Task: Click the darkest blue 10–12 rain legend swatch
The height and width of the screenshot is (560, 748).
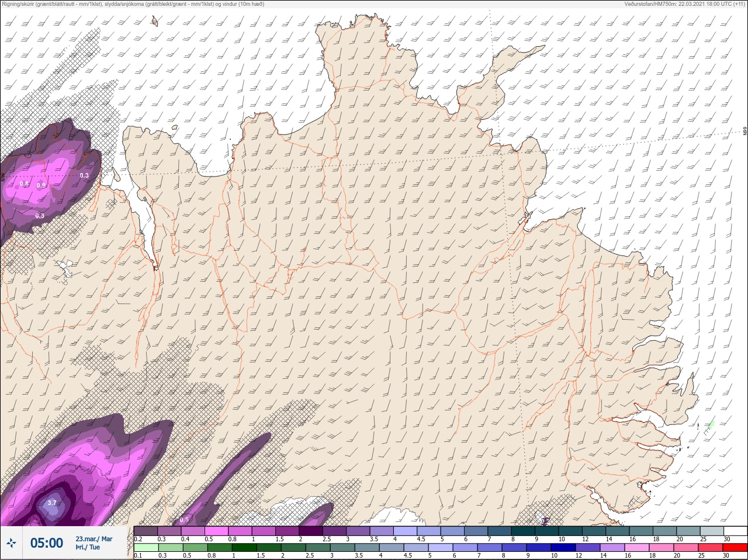Action: 565,547
